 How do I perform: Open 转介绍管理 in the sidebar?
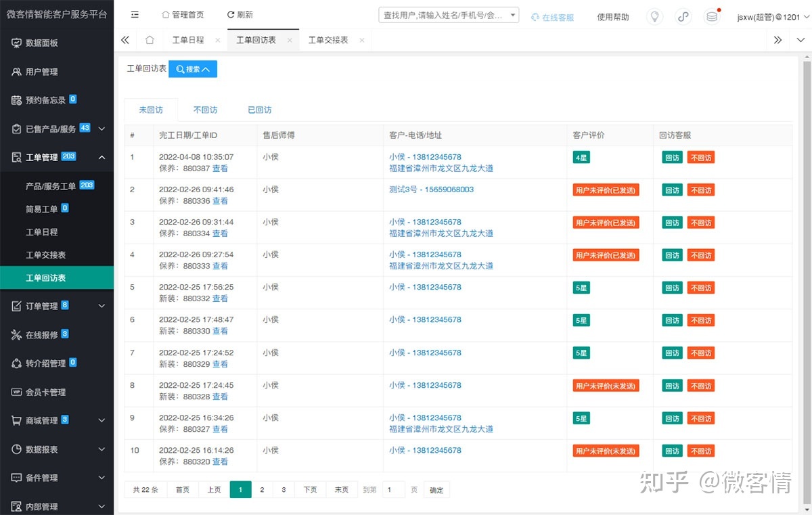click(57, 363)
